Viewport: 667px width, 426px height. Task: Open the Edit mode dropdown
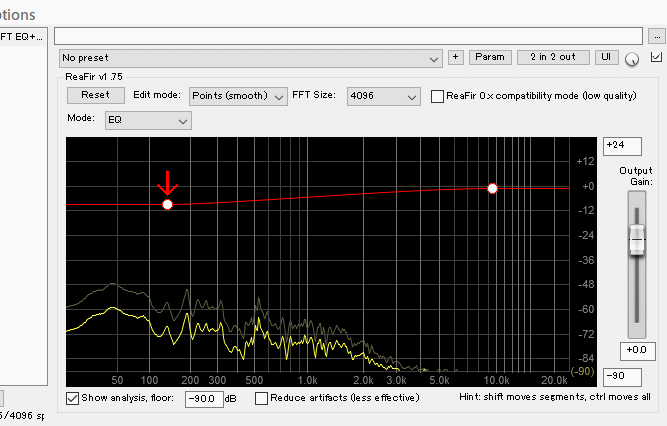click(x=238, y=97)
